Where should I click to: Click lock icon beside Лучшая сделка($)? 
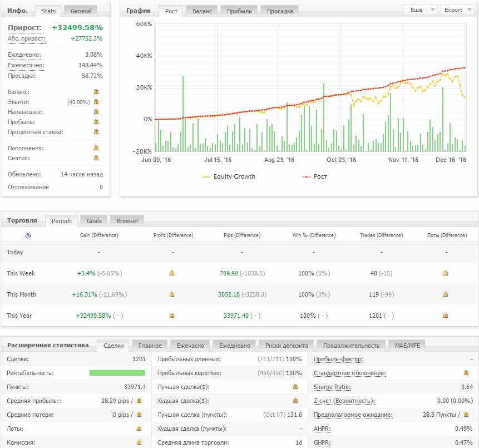coord(295,386)
